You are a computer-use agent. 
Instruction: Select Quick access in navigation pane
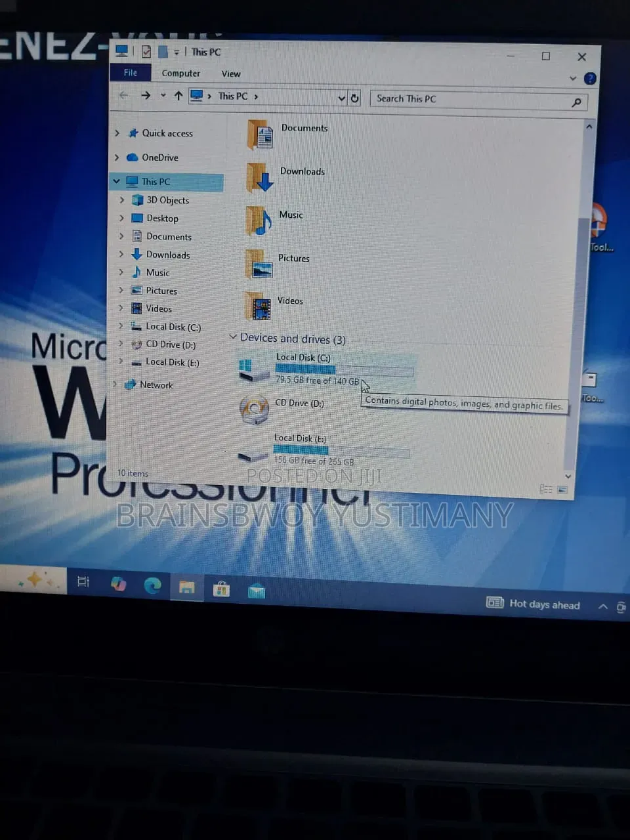pos(167,133)
